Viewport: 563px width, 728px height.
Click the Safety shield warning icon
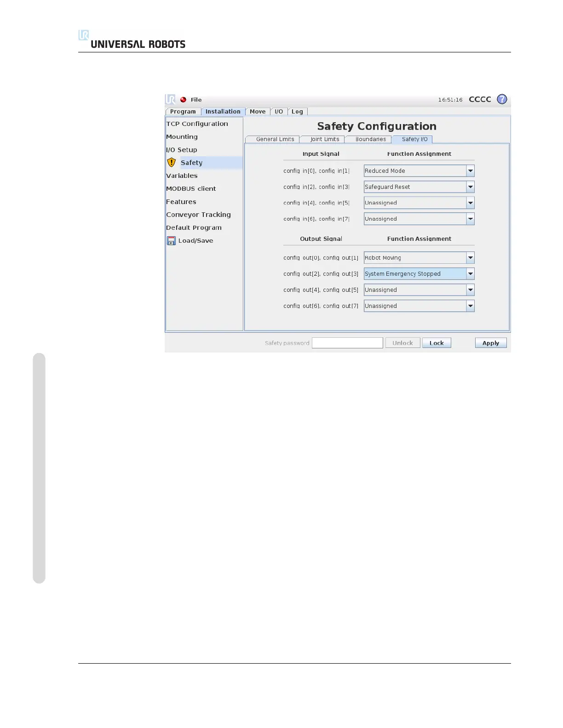pyautogui.click(x=172, y=162)
